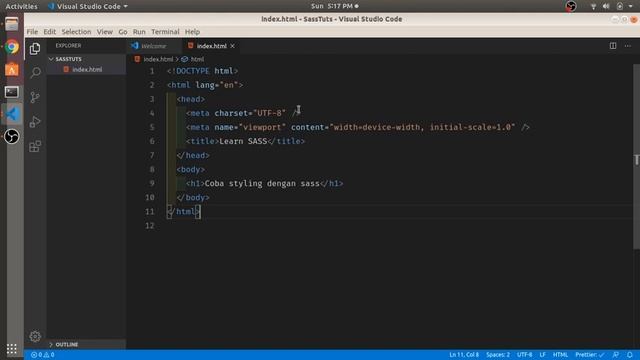Switch to Visual Studio Code dock icon
Screen dimensions: 640x360
tap(12, 114)
